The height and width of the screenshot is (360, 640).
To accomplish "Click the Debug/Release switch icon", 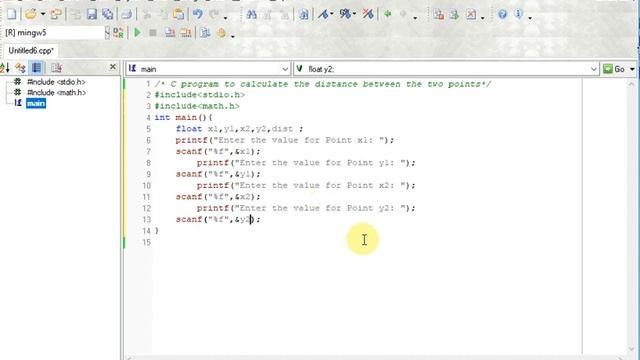I will pos(118,33).
